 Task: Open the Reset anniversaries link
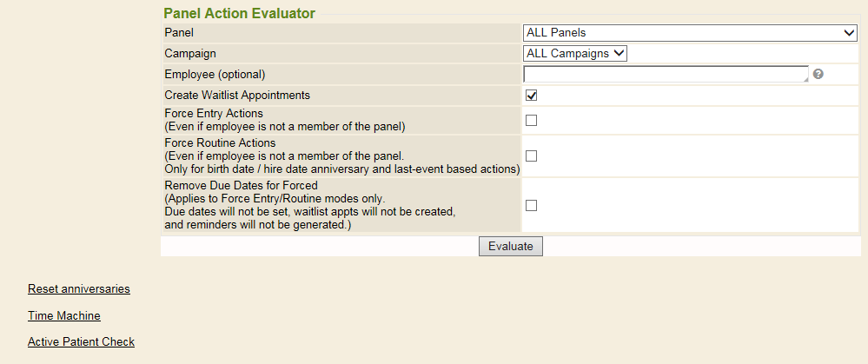pyautogui.click(x=79, y=288)
